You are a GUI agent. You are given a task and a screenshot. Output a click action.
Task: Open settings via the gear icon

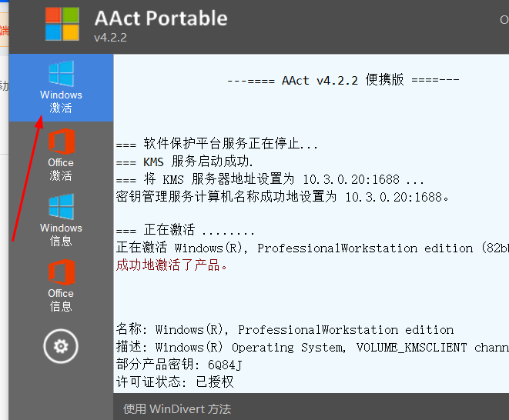[61, 346]
